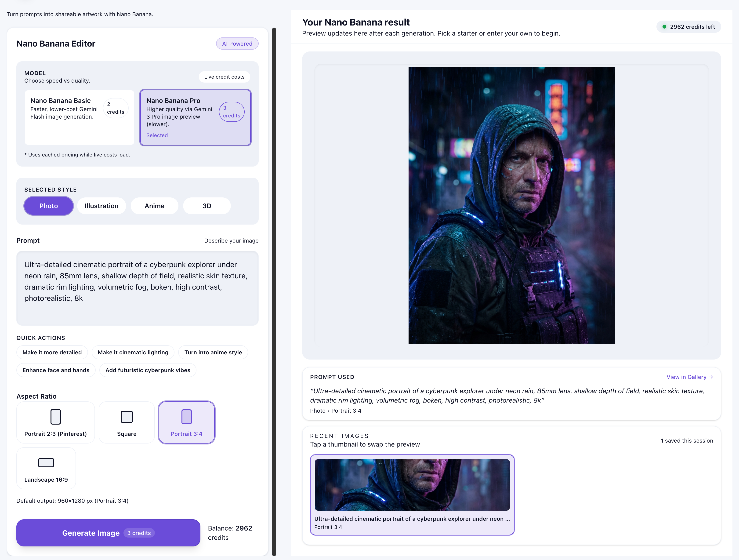
Task: Open the View in Gallery link
Action: (690, 377)
